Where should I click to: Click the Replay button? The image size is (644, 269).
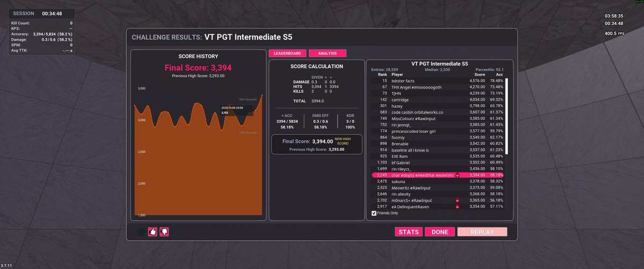[482, 232]
